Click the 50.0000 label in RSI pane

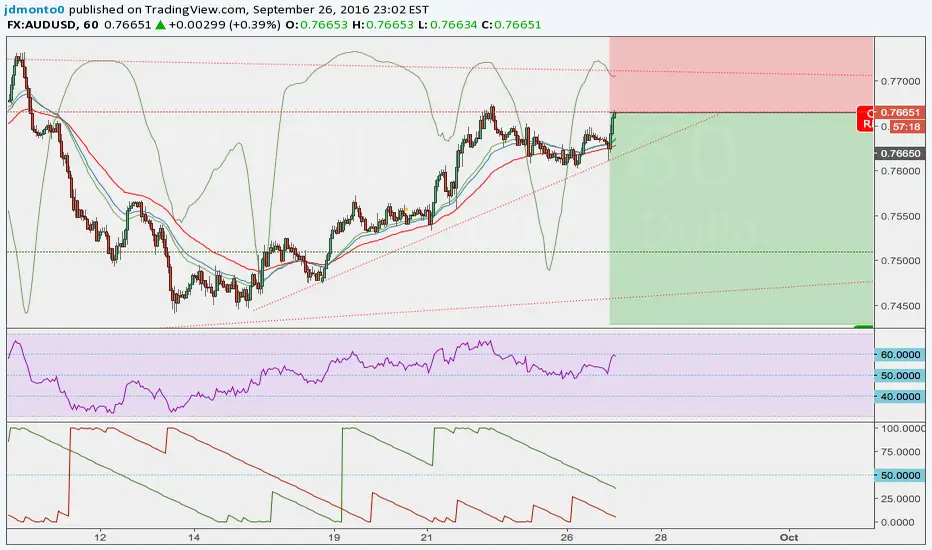tap(900, 376)
